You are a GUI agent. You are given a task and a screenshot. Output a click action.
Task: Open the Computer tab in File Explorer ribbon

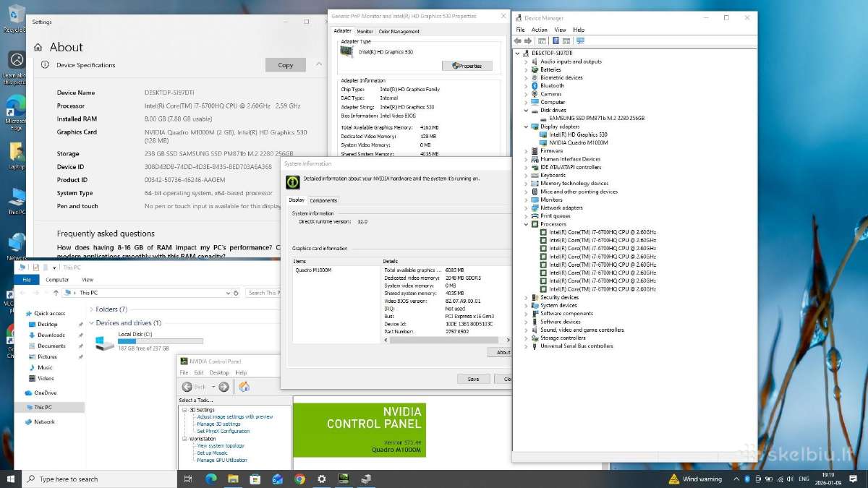pyautogui.click(x=57, y=280)
